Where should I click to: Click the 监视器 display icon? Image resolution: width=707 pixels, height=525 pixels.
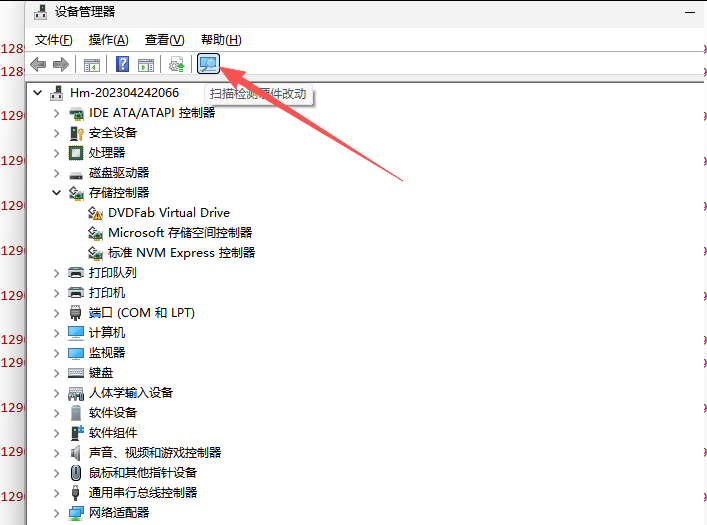[x=76, y=353]
